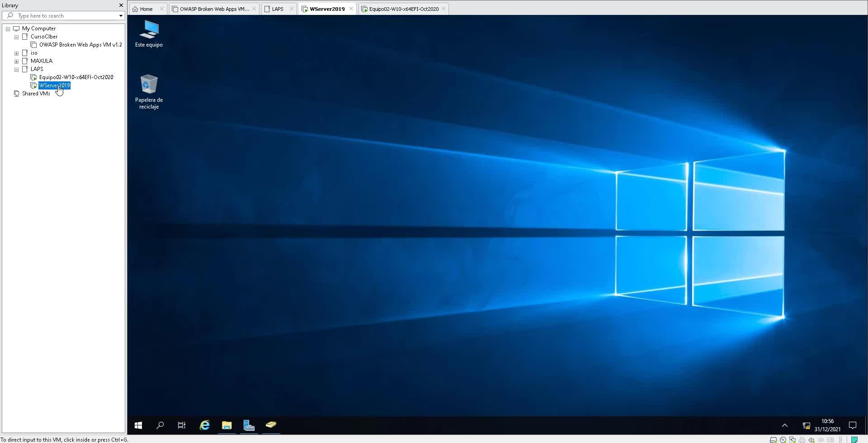The image size is (868, 443).
Task: Select Shared VMs in the Library
Action: [x=36, y=94]
